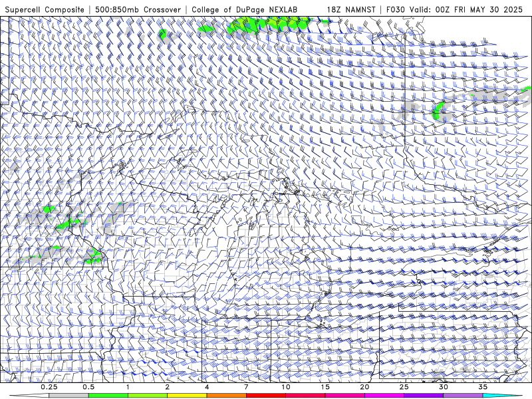Click the light green 1–2 colorbar segment
This screenshot has height=399, width=532.
click(147, 396)
